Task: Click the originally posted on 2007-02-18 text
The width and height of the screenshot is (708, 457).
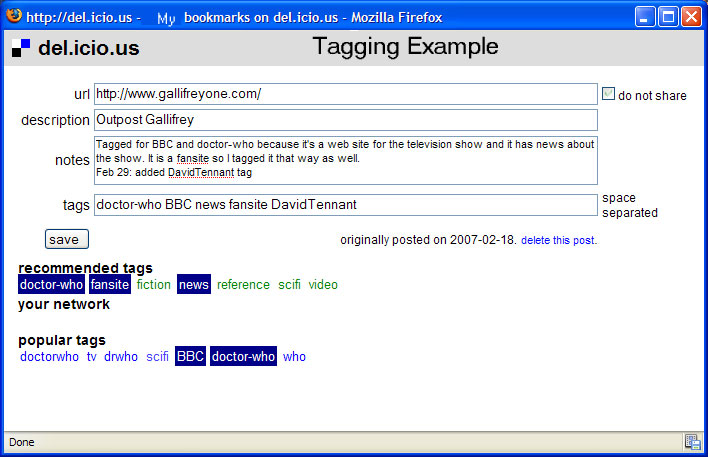Action: click(x=428, y=240)
